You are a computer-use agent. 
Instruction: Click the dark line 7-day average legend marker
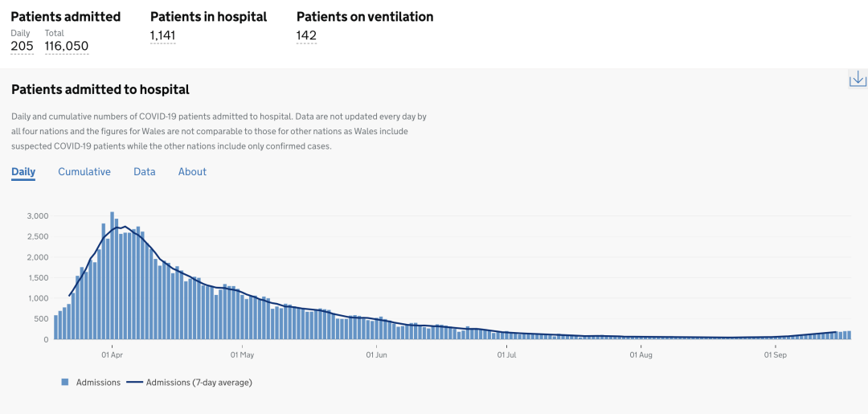pos(134,383)
